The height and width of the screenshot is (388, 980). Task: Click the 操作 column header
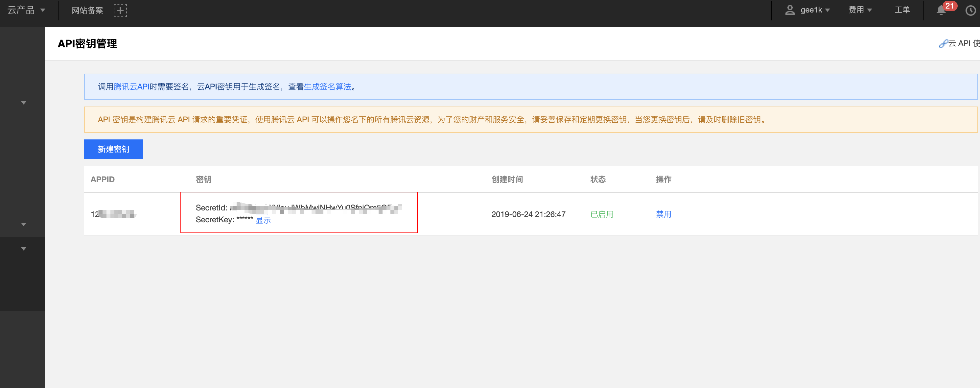tap(664, 179)
